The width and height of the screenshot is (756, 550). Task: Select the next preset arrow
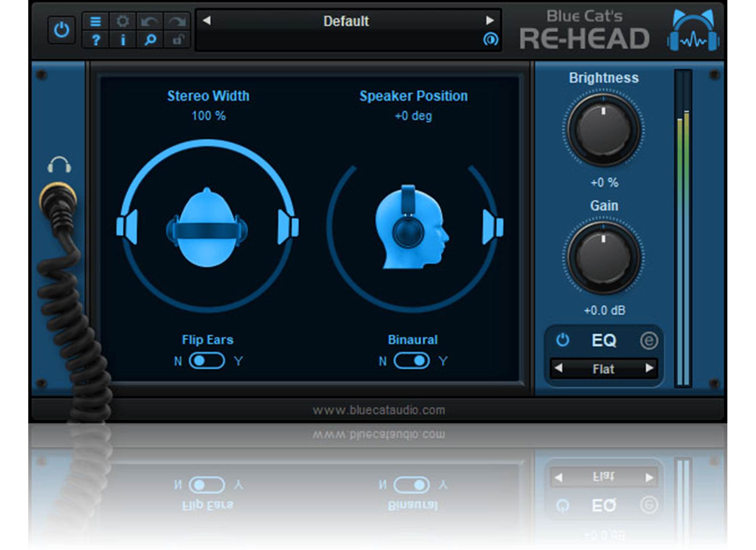pyautogui.click(x=490, y=20)
